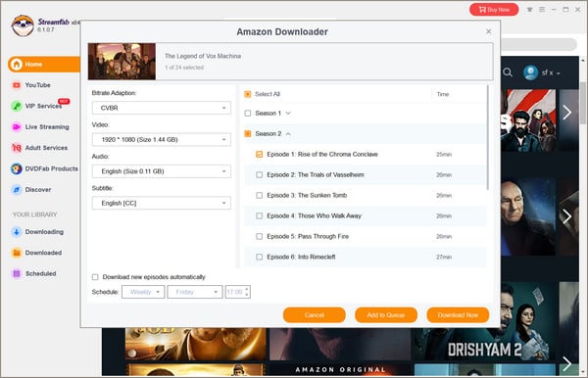Toggle the Select All checkbox
Image resolution: width=588 pixels, height=378 pixels.
[248, 94]
